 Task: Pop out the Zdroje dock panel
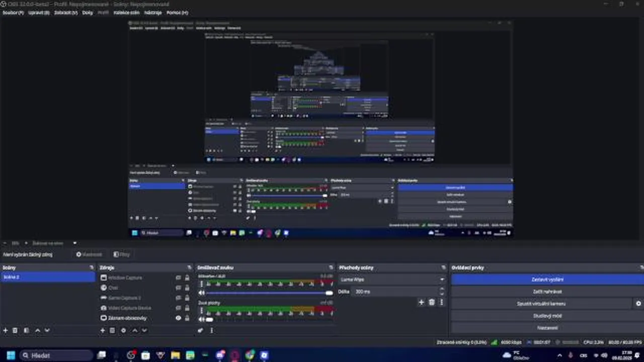[189, 267]
